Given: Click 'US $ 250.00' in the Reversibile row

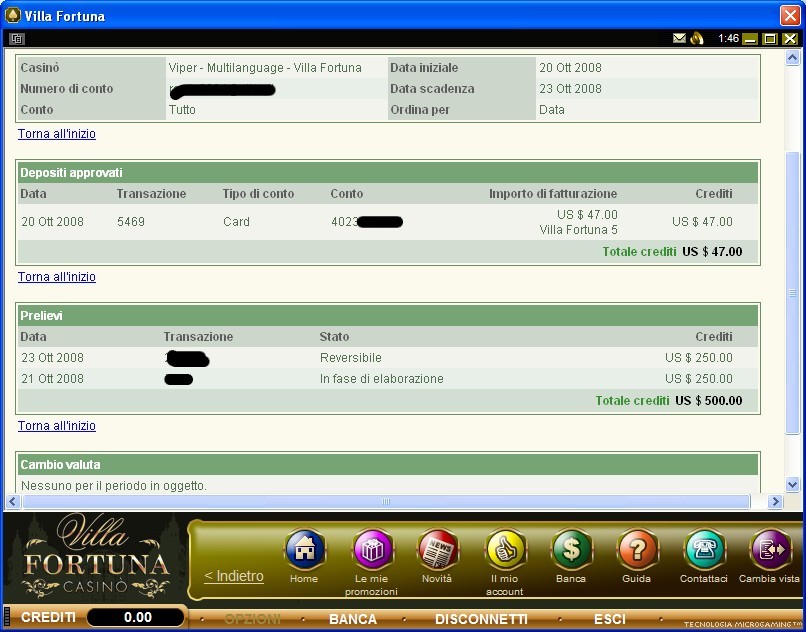Looking at the screenshot, I should coord(699,358).
